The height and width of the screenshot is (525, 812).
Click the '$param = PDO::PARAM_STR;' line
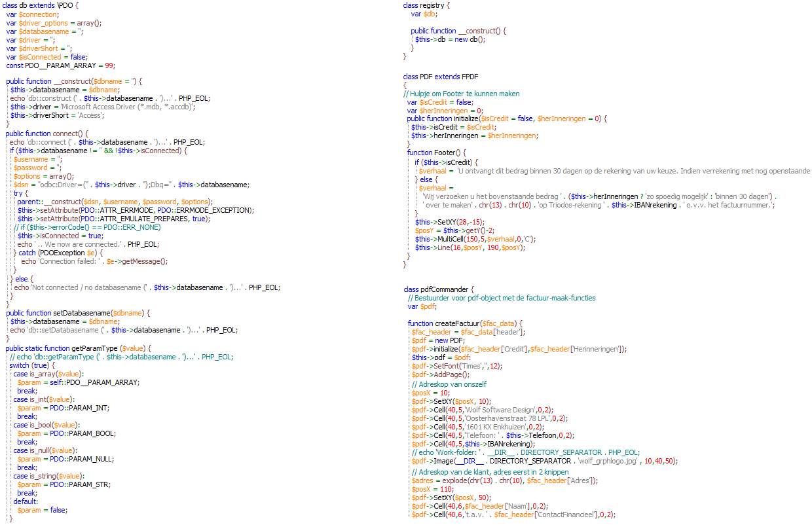coord(64,484)
